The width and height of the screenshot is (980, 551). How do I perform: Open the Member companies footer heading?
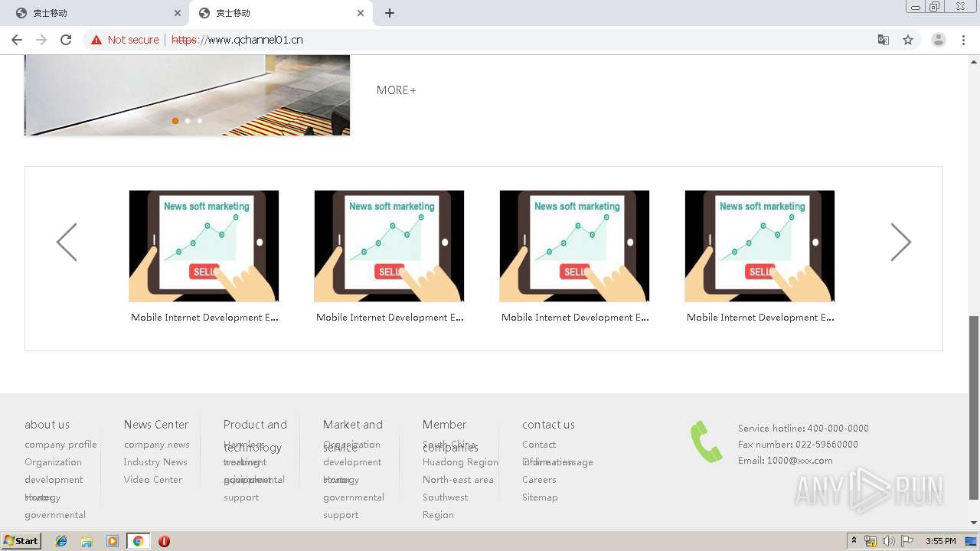(450, 435)
